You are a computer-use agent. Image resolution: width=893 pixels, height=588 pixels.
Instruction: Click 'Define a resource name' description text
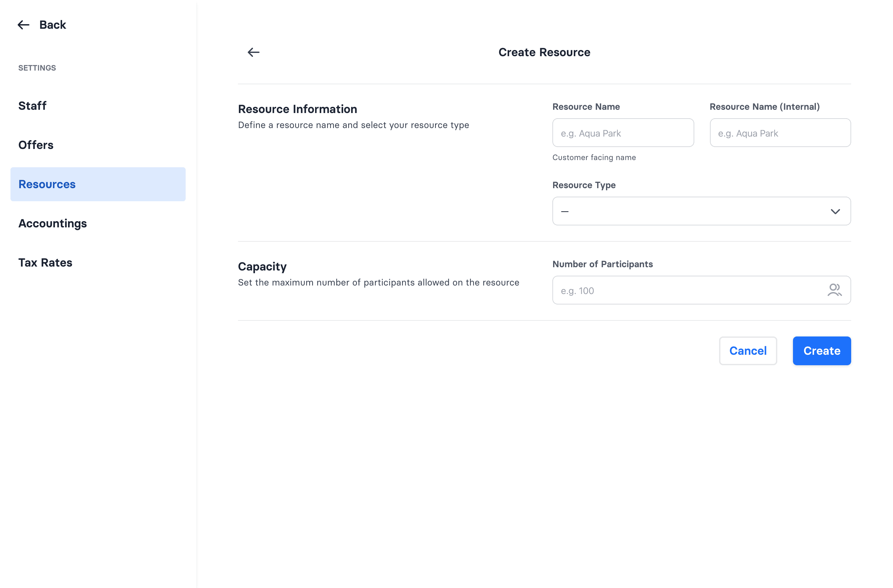click(x=353, y=125)
